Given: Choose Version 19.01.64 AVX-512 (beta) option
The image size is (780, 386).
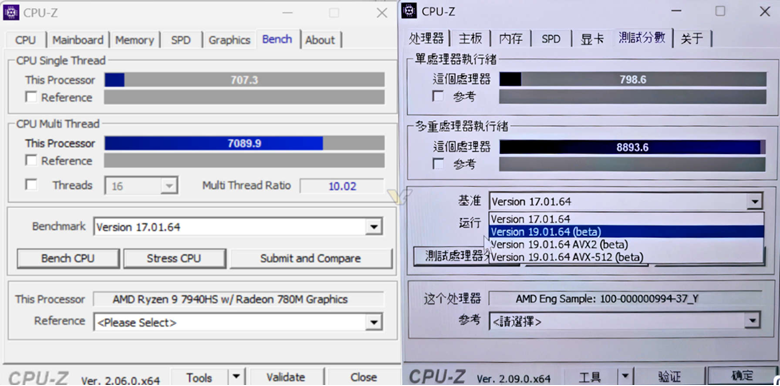Looking at the screenshot, I should pos(626,257).
